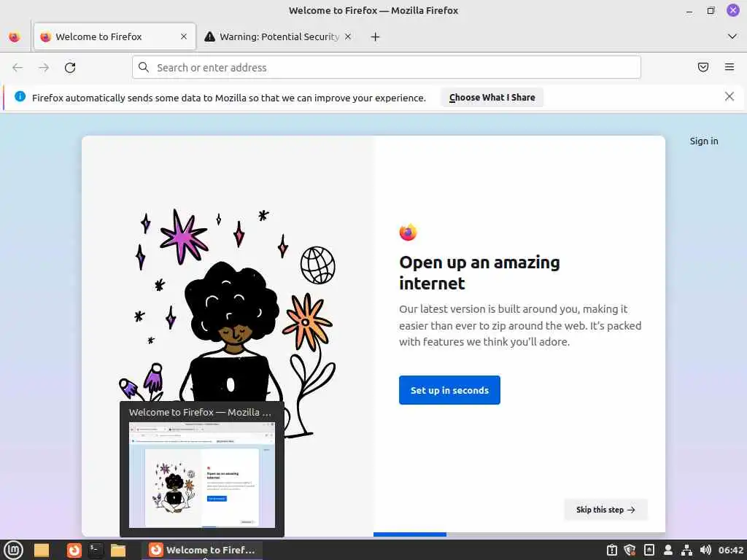The height and width of the screenshot is (560, 747).
Task: Open the Terminal from taskbar
Action: tap(96, 550)
